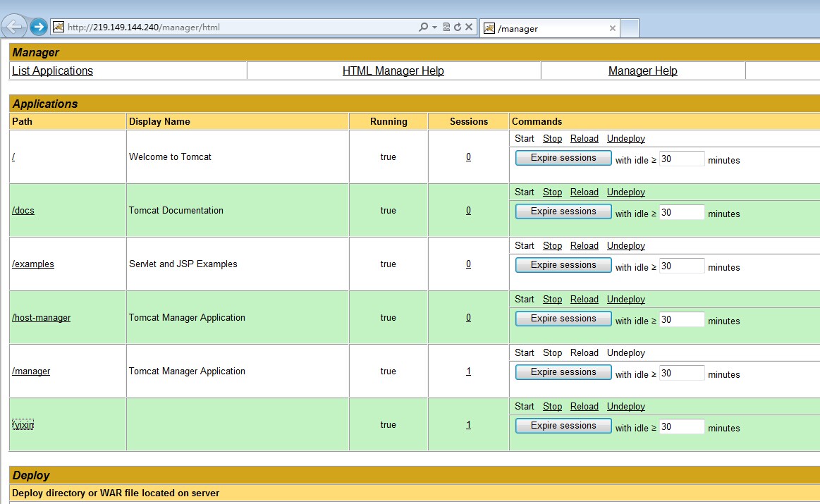View sessions count for /yixin row
This screenshot has width=820, height=504.
[469, 424]
